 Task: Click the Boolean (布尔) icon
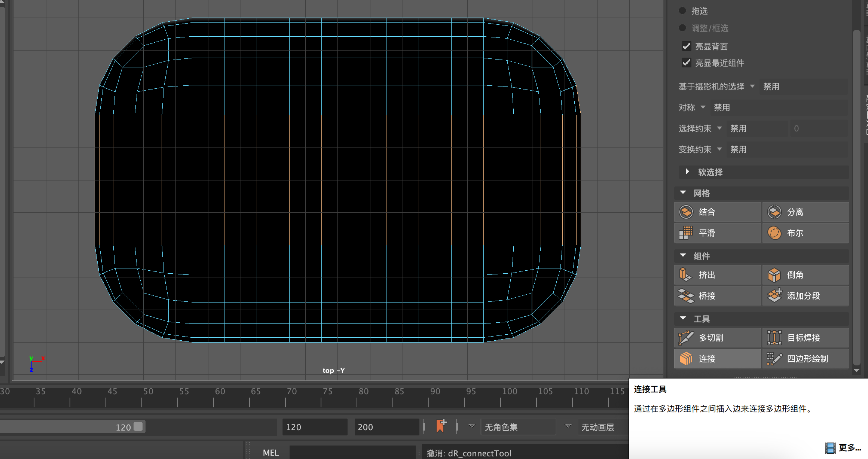(x=774, y=233)
